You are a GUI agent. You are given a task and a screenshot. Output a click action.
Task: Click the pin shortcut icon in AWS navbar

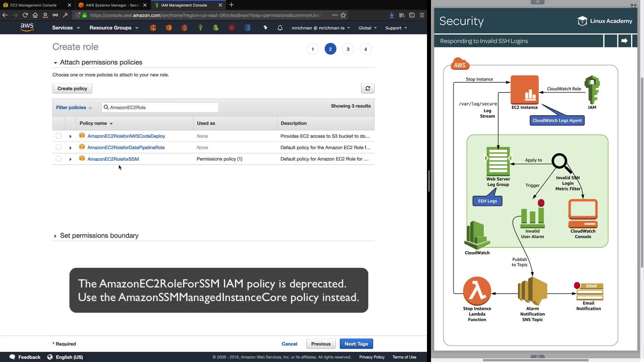click(265, 28)
